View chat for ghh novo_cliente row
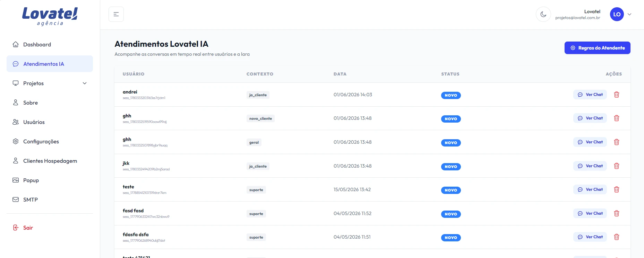 (x=590, y=118)
